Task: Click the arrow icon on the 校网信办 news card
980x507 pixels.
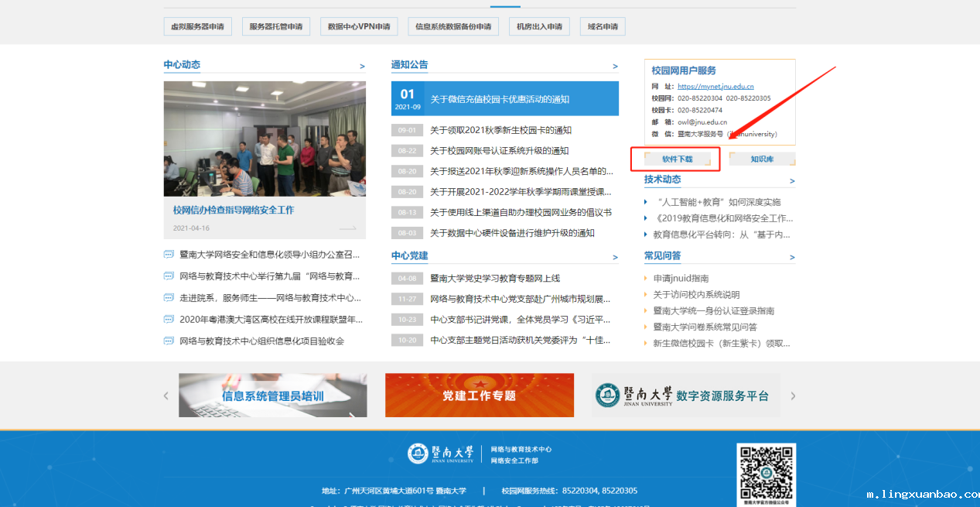Action: coord(348,228)
